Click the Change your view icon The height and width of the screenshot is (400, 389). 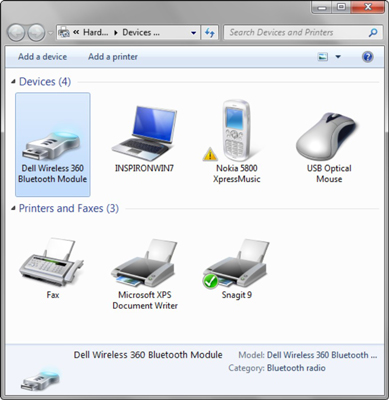pyautogui.click(x=323, y=57)
